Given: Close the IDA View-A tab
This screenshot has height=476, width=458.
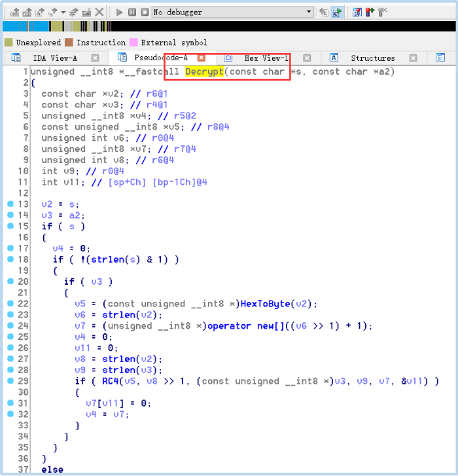Looking at the screenshot, I should click(x=96, y=58).
